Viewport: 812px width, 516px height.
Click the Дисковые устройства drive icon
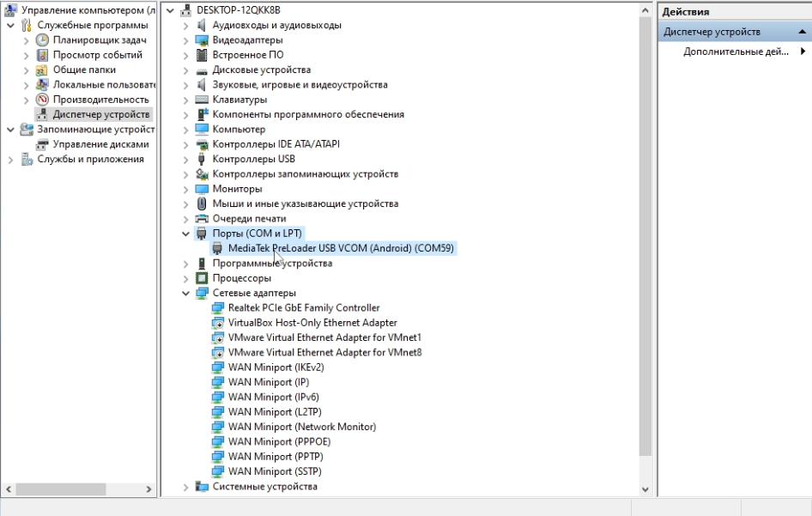pos(202,70)
